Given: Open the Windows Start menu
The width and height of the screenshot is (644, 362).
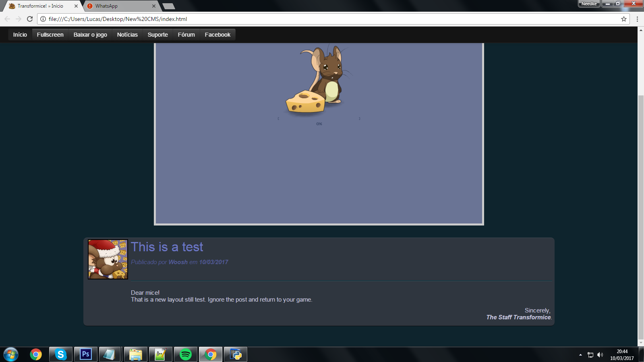Looking at the screenshot, I should tap(11, 354).
